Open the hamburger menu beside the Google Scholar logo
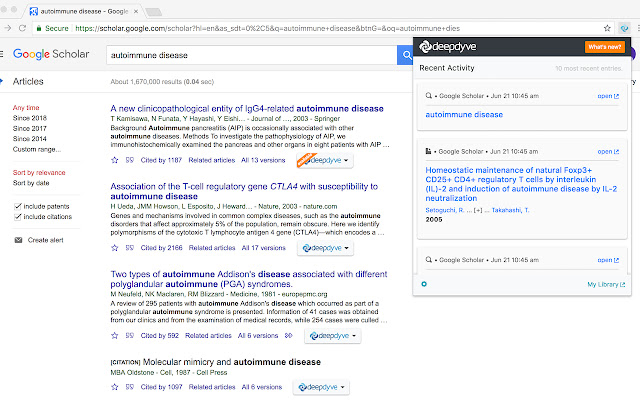Screen dimensions: 640x400 (x=2, y=54)
